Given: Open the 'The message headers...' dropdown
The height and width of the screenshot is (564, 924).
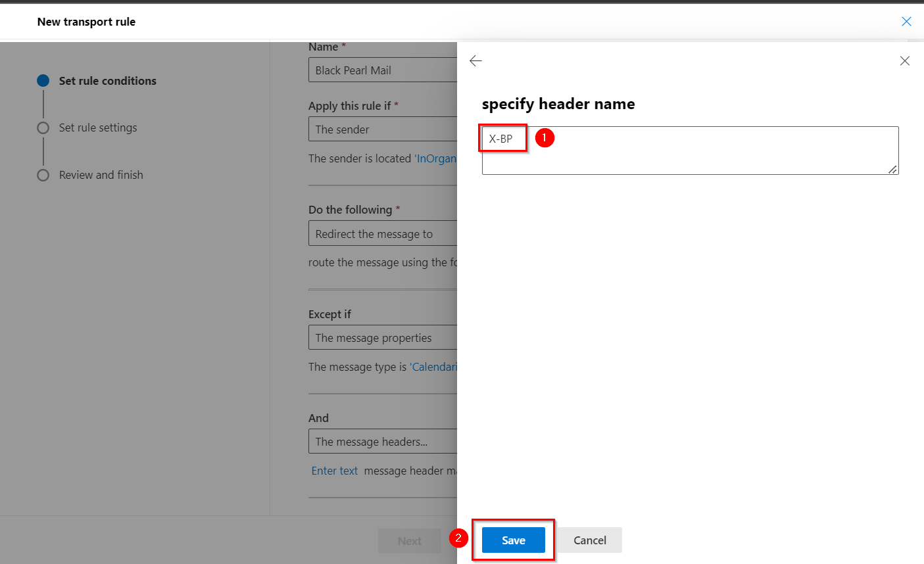Looking at the screenshot, I should click(382, 442).
